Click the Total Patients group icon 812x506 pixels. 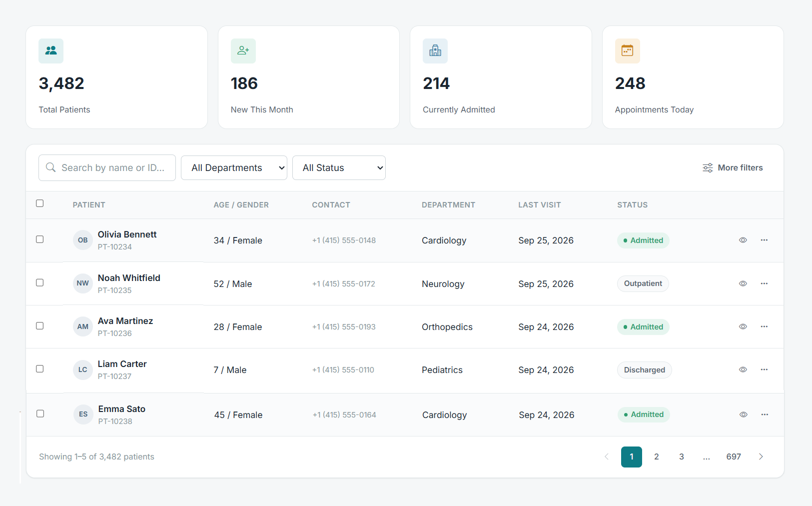(51, 50)
